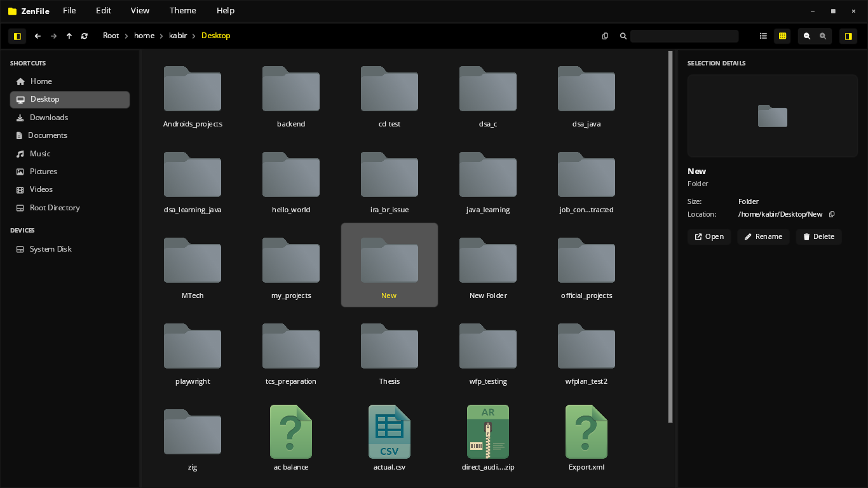Select ac balance file icon

[291, 432]
